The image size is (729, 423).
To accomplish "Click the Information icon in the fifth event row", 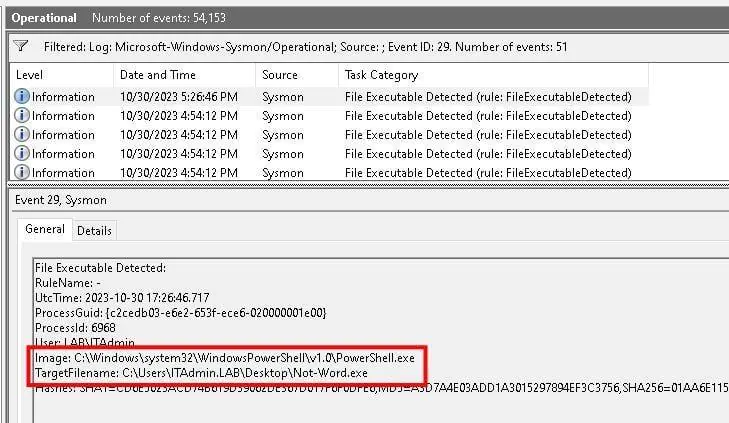I will 22,172.
